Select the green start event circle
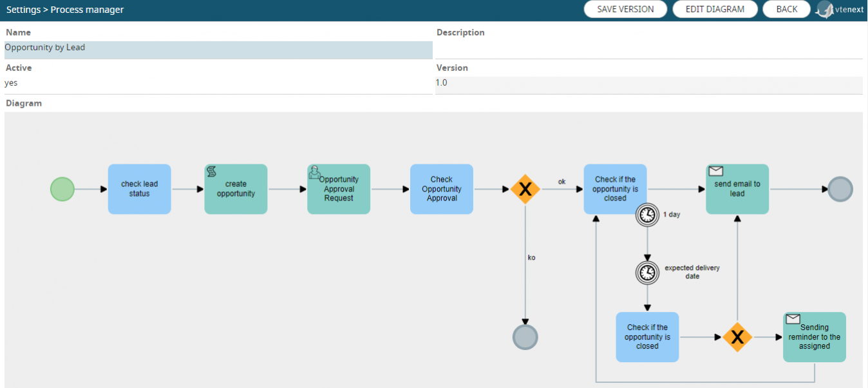The height and width of the screenshot is (388, 868). click(x=62, y=189)
